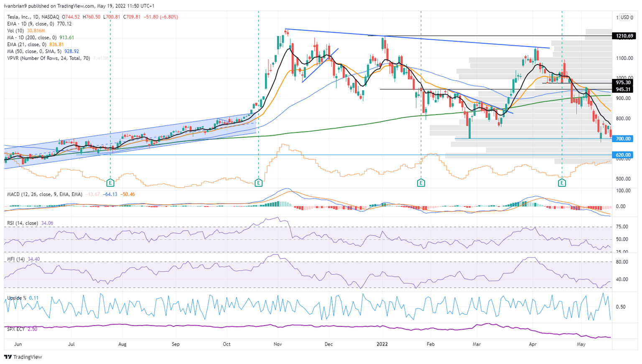Click the RSI (14, close) legend
642x364 pixels.
click(x=30, y=223)
